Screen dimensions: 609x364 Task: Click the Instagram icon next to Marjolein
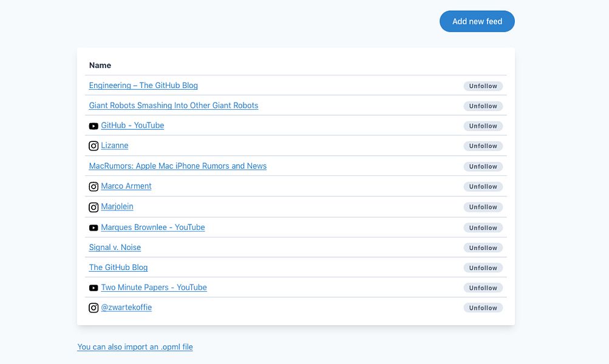94,207
